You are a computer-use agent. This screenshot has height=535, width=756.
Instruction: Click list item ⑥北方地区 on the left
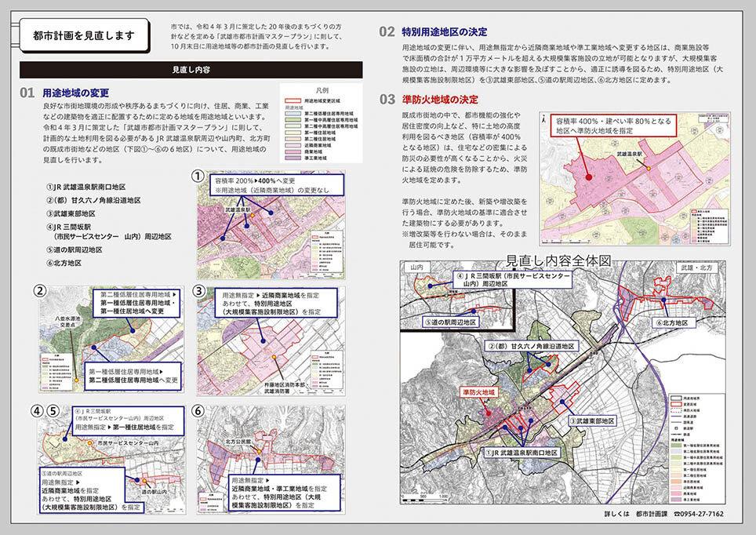click(x=64, y=263)
